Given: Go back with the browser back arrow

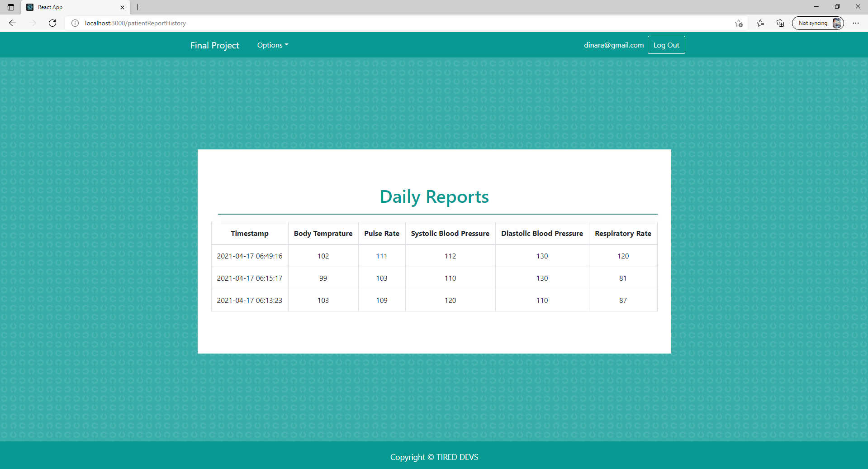Looking at the screenshot, I should tap(13, 23).
